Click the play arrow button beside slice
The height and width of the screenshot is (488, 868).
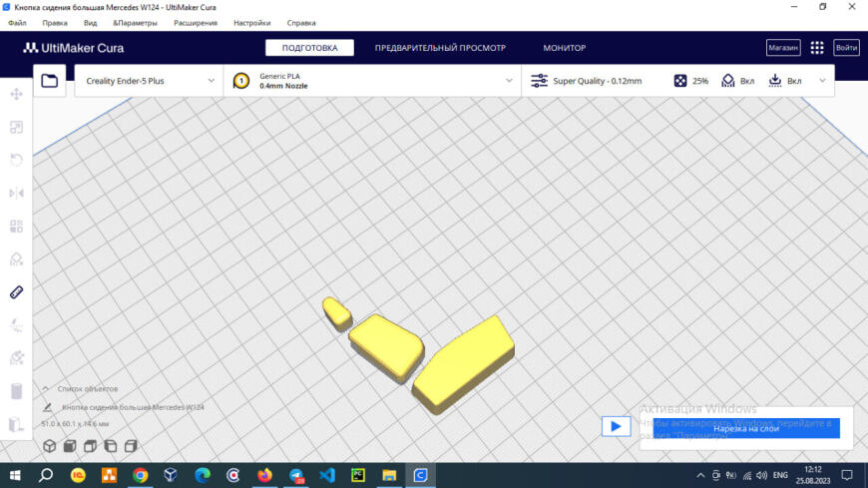pos(617,426)
